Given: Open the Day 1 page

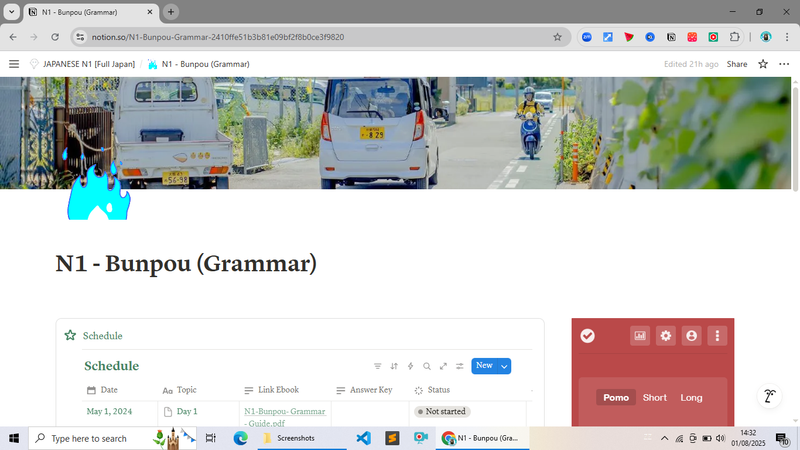Looking at the screenshot, I should coord(187,411).
